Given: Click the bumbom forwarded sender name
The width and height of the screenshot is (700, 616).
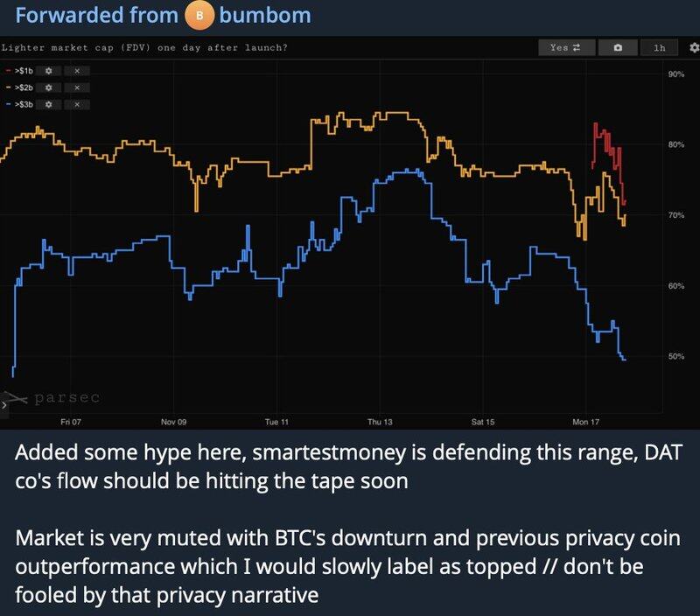Looking at the screenshot, I should [265, 16].
